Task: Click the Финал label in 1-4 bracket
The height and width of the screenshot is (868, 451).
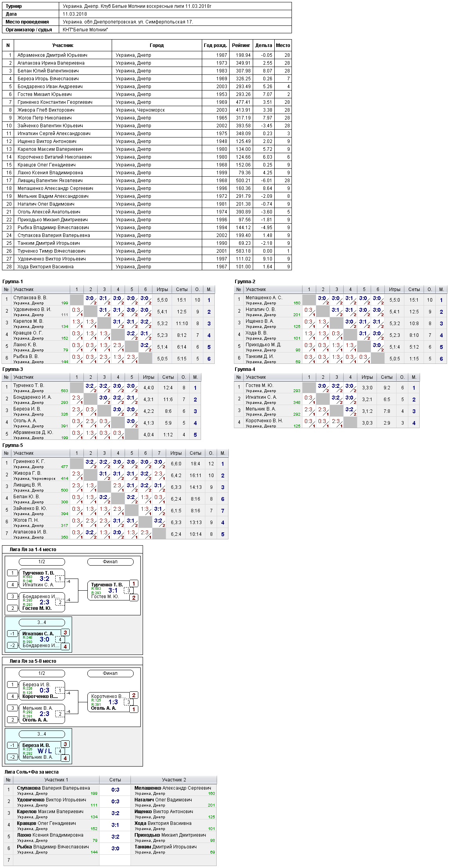Action: pos(110,562)
